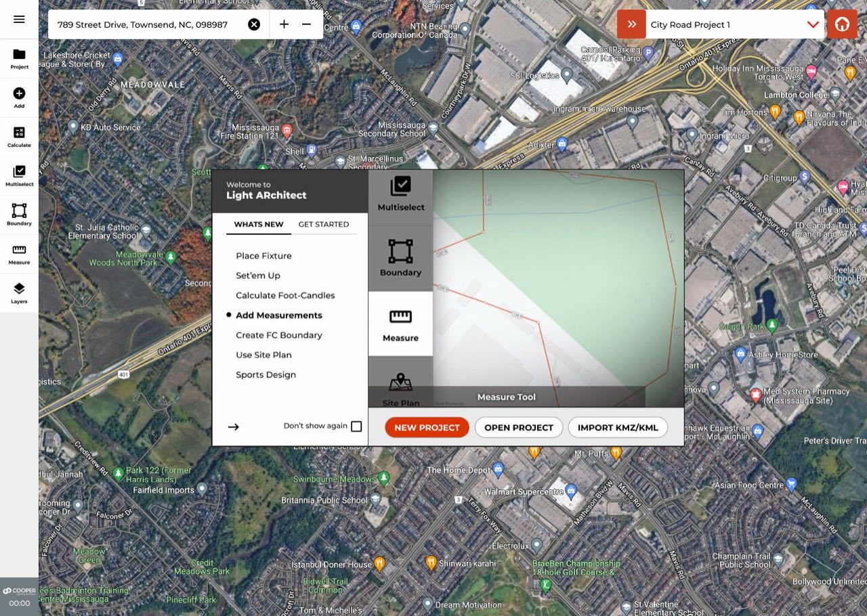Click the OPEN PROJECT button
Image resolution: width=867 pixels, height=616 pixels.
click(519, 427)
